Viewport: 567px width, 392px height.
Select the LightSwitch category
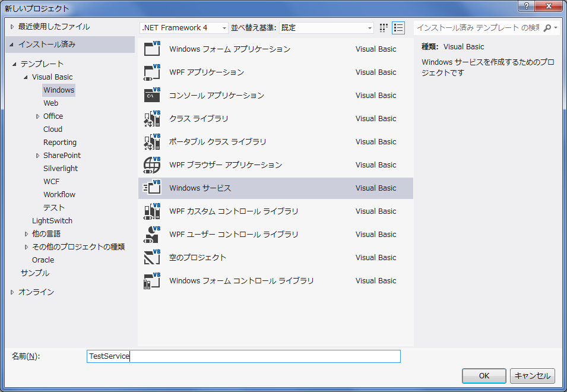52,220
